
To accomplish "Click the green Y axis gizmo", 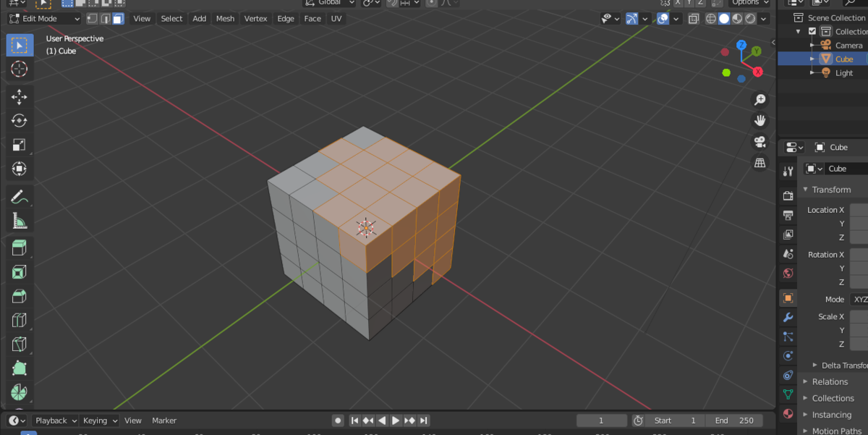I will point(756,51).
